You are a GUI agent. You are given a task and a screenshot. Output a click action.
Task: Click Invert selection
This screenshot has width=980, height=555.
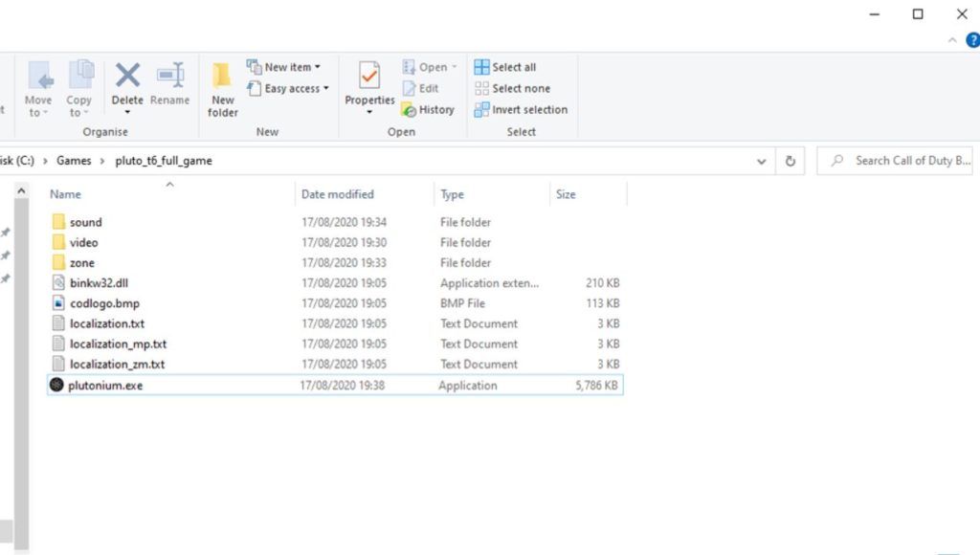click(522, 110)
